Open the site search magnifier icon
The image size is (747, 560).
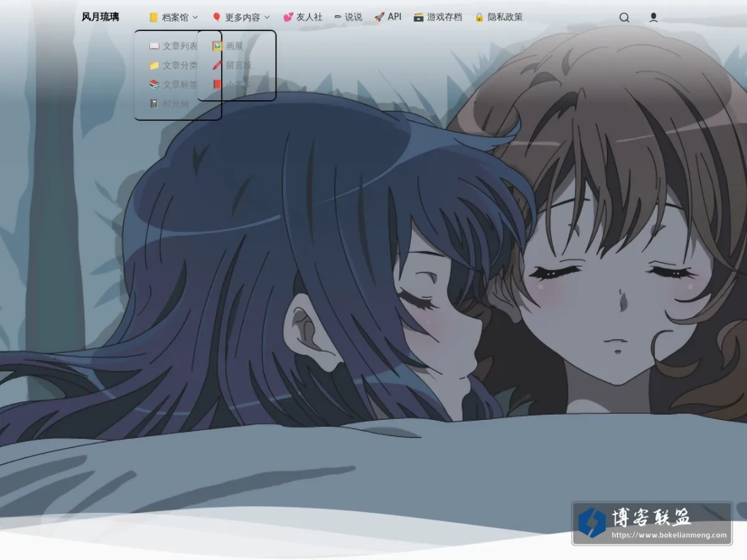point(624,17)
